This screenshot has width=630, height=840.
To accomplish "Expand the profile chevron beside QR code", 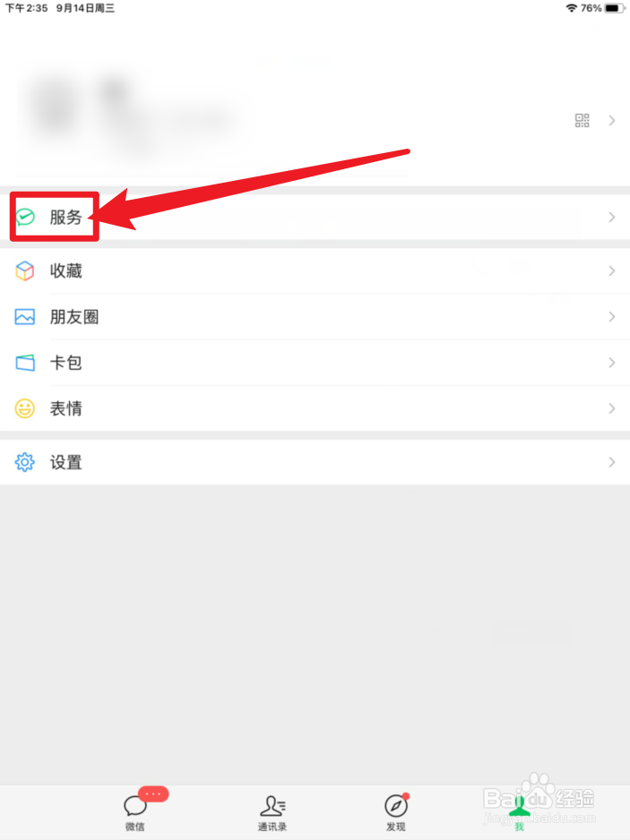I will [612, 120].
